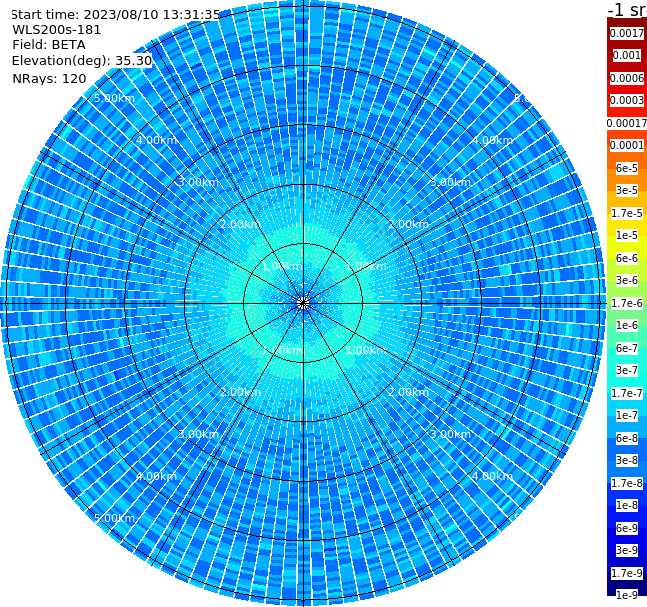Click the 6e-5 colorbar value
Screen dimensions: 647x607
coord(627,168)
